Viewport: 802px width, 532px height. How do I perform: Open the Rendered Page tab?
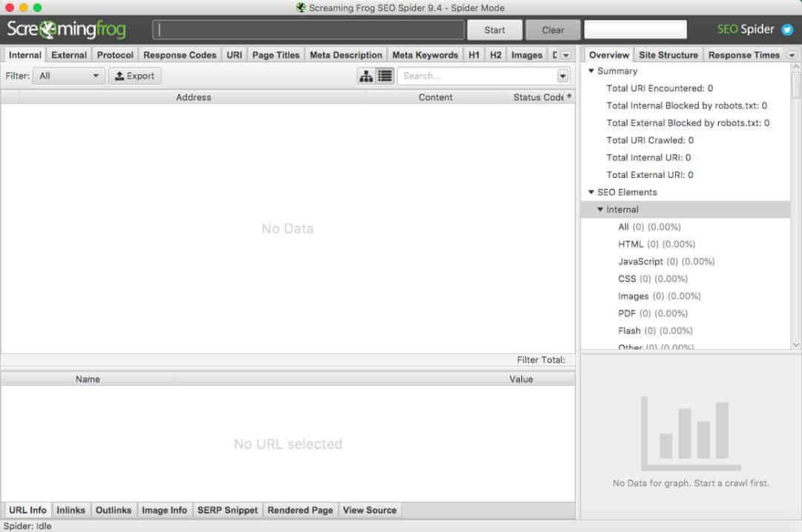coord(300,510)
